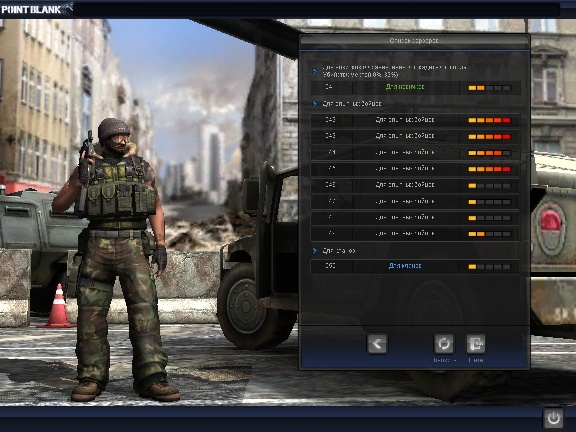Collapse the last server category blue chevron
This screenshot has width=576, height=432.
click(315, 251)
